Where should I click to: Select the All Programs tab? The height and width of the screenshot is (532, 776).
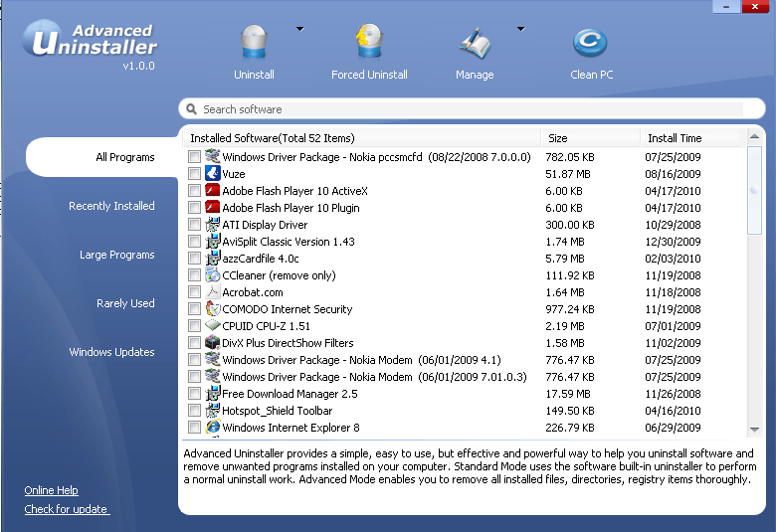(x=101, y=157)
